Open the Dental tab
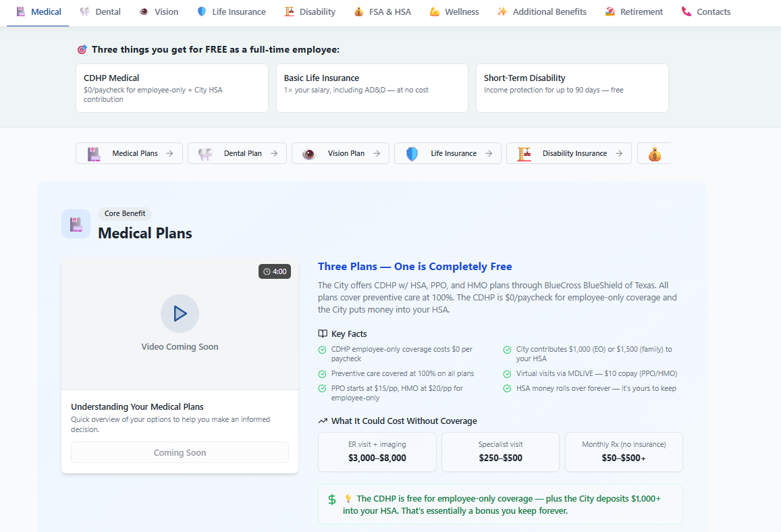Viewport: 781px width, 532px height. (x=101, y=12)
